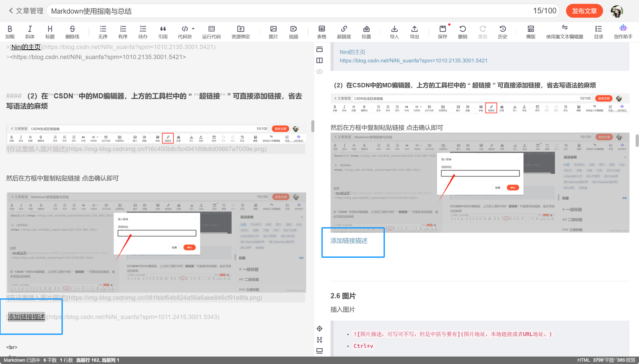Viewport: 639px width, 364px height.
Task: Open the 创作助手 creation assistant
Action: (623, 31)
